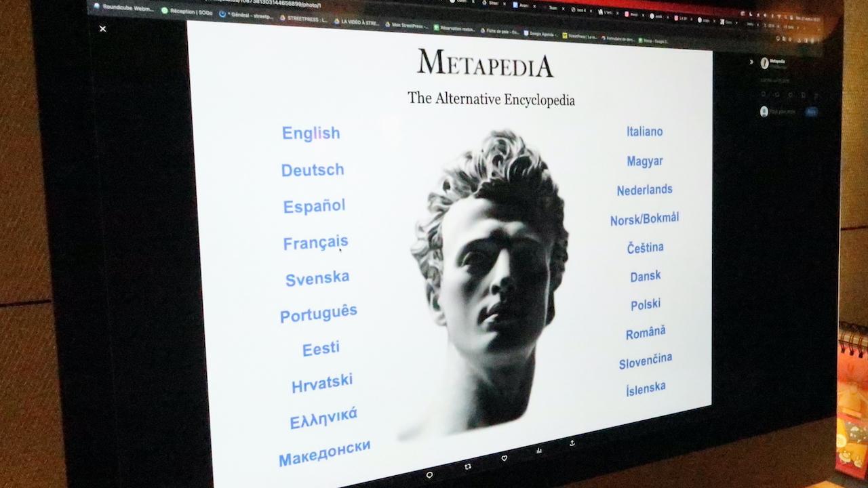Screen dimensions: 868x488
Task: Click the English language text in image
Action: tap(311, 134)
